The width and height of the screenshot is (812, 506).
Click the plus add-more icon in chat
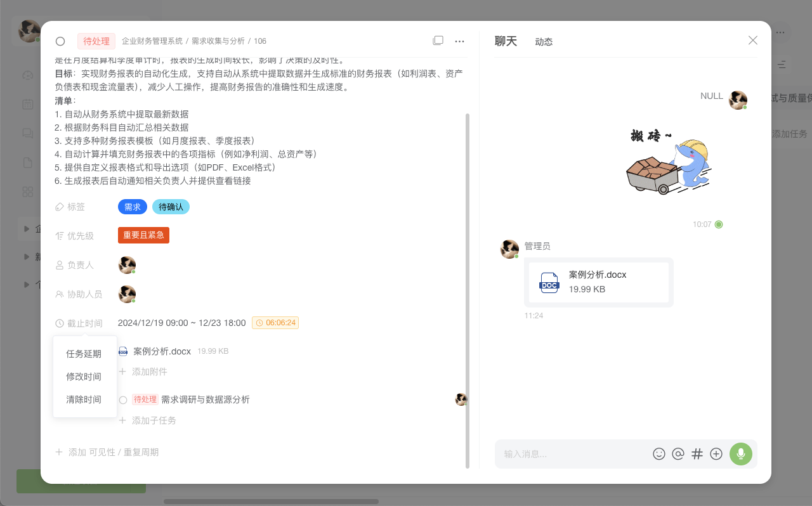(716, 454)
